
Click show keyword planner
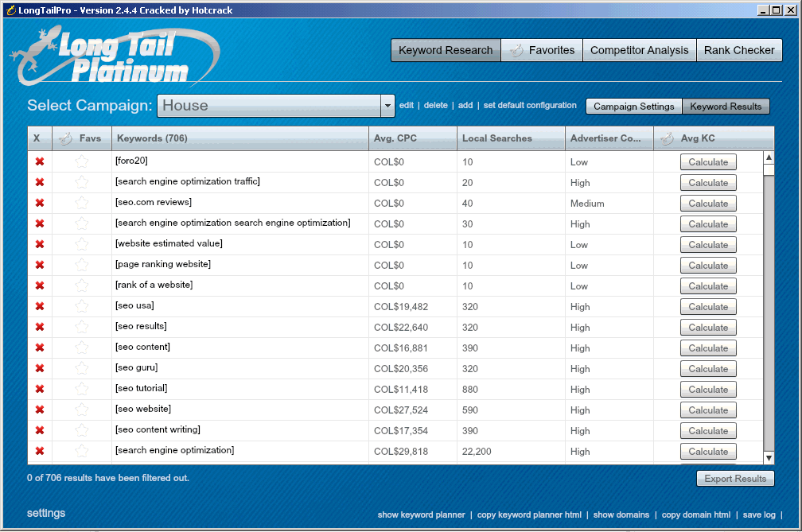tap(422, 515)
